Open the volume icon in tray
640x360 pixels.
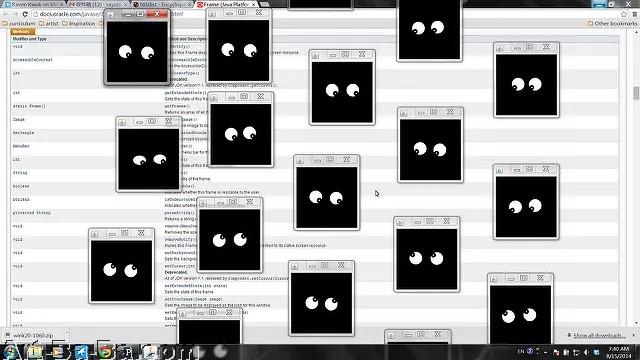(587, 352)
